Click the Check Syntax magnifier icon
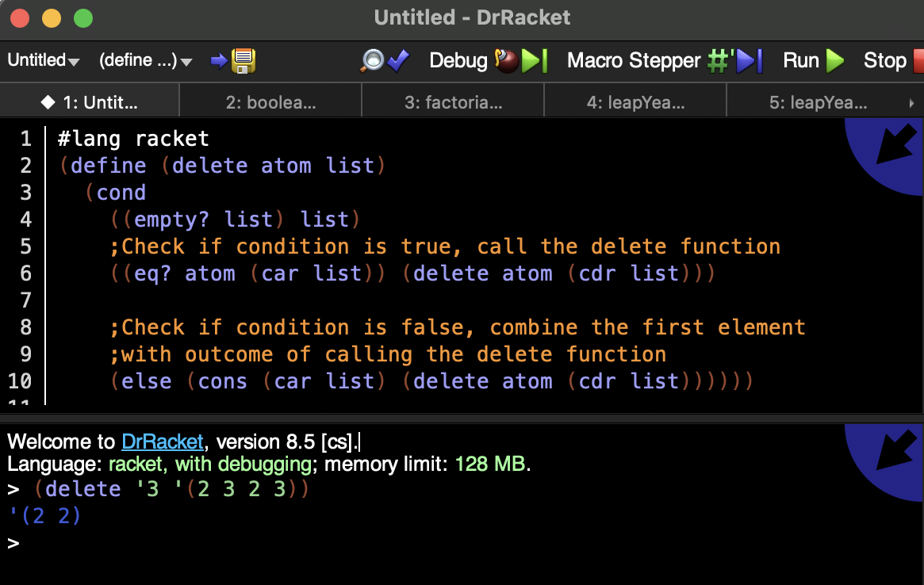The width and height of the screenshot is (924, 585). 386,61
